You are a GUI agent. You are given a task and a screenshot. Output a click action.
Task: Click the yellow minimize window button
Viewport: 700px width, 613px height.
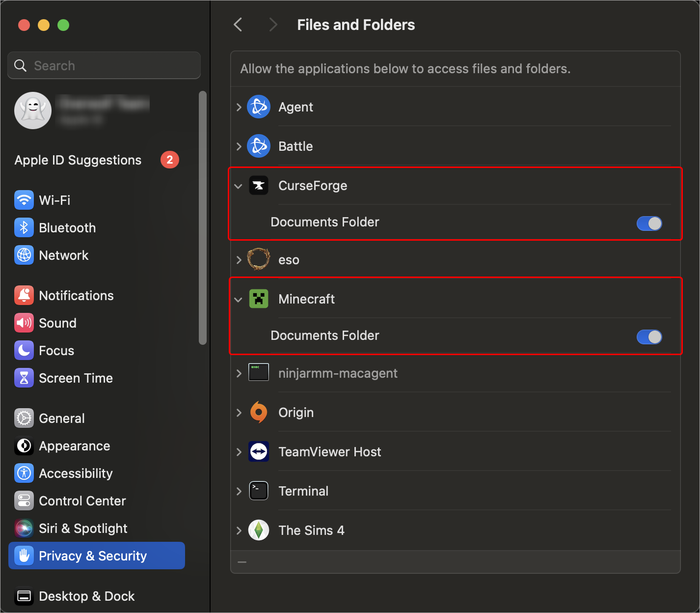click(44, 25)
